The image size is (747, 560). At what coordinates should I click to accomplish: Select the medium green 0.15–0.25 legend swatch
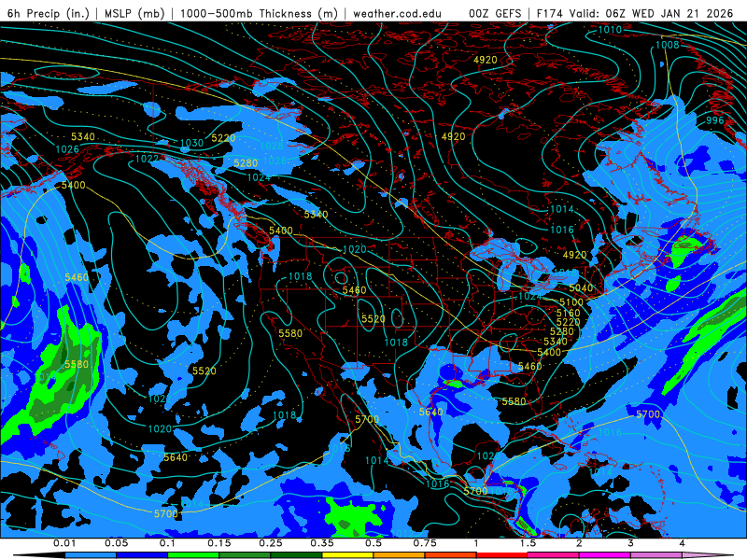click(x=245, y=555)
